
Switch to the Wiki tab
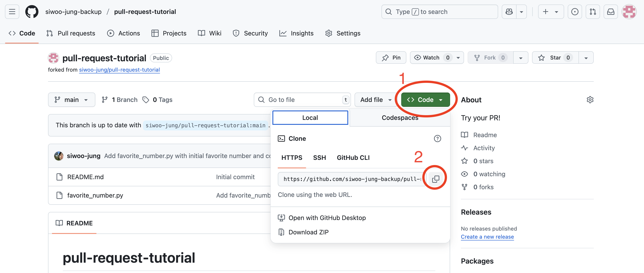pyautogui.click(x=210, y=33)
